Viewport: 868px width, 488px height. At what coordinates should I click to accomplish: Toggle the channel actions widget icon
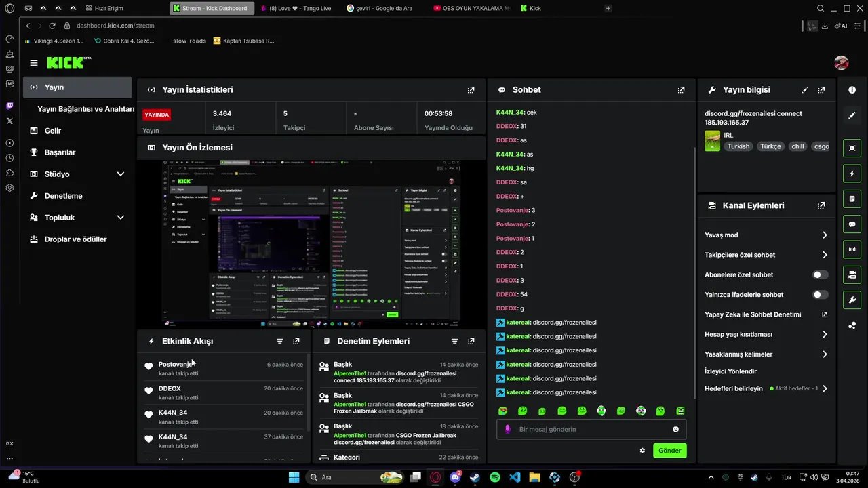click(852, 274)
